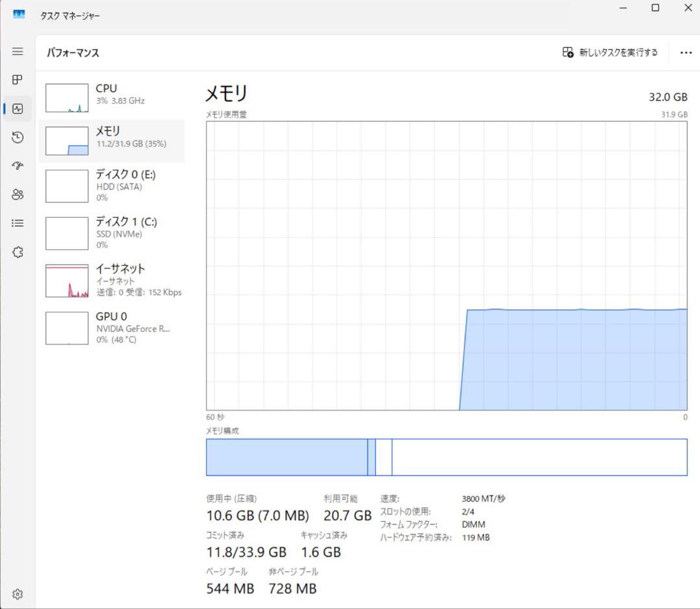Click the 119 MB hardware reserved value

[x=476, y=538]
